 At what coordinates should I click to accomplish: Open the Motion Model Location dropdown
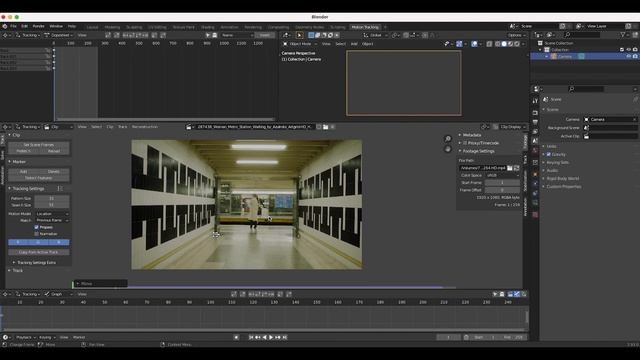52,214
